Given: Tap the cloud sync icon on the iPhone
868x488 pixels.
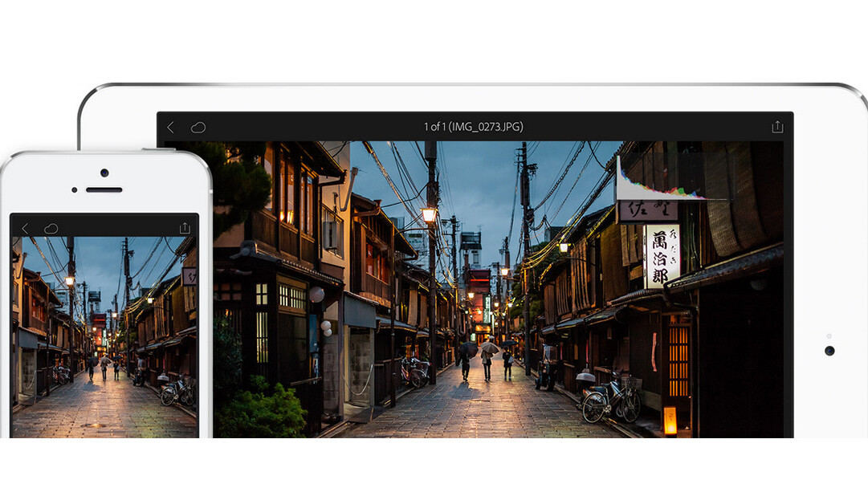Looking at the screenshot, I should (x=51, y=228).
